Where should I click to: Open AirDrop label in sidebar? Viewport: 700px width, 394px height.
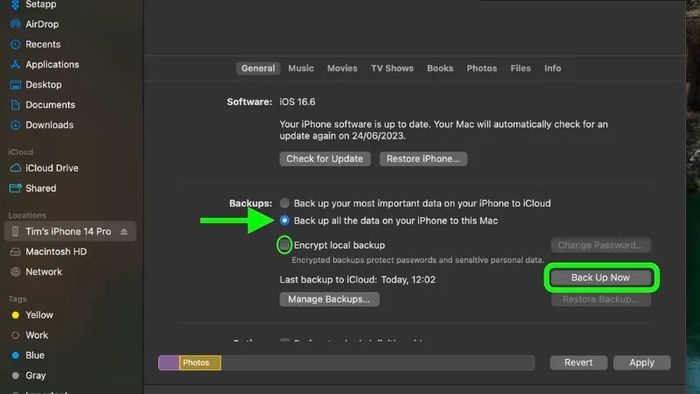pyautogui.click(x=42, y=24)
